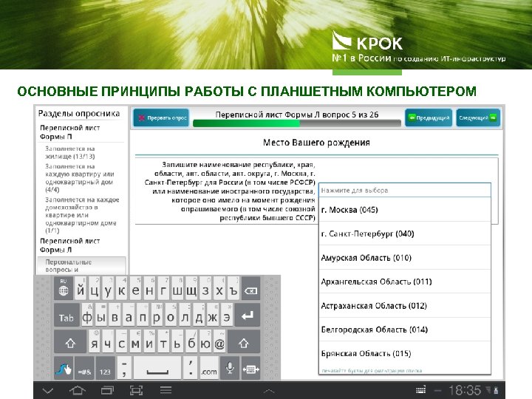Tap the .com key

coord(208,368)
